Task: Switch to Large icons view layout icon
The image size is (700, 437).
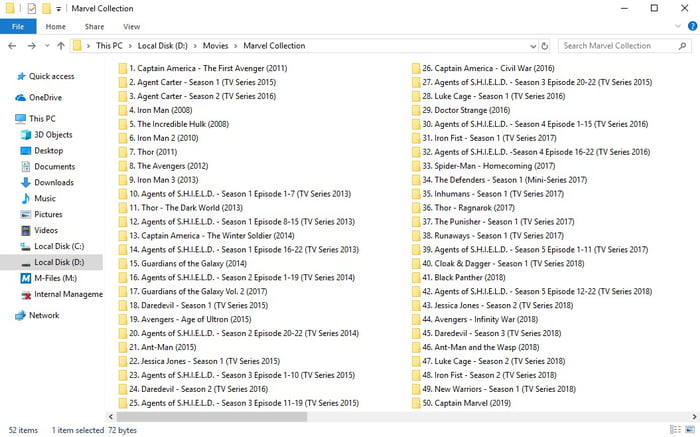Action: [x=690, y=430]
